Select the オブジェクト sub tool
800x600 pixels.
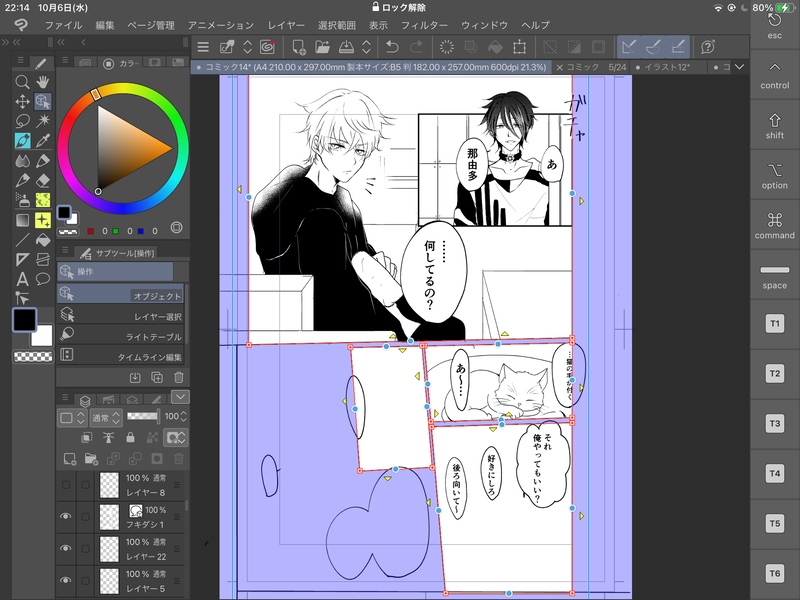[x=120, y=294]
